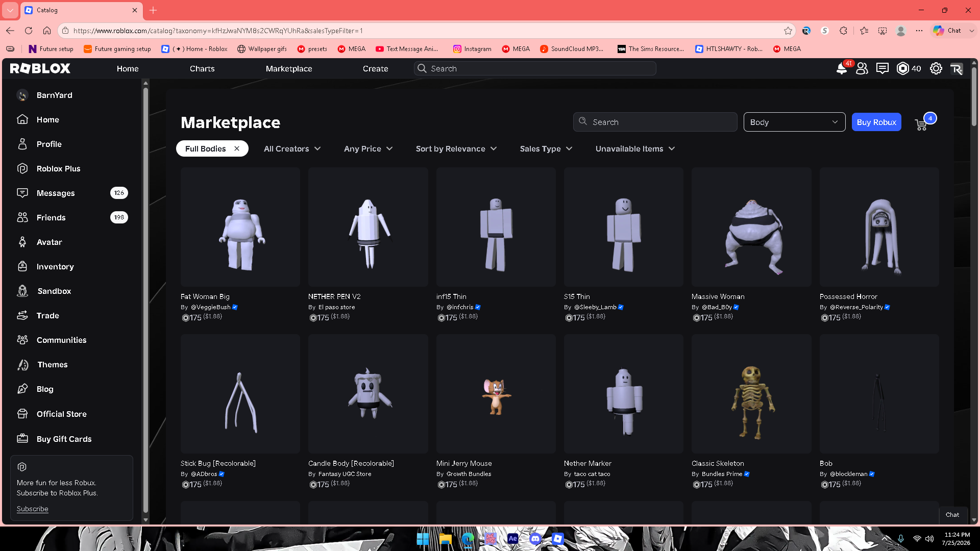This screenshot has height=551, width=980.
Task: Expand the All Creators filter
Action: 292,149
